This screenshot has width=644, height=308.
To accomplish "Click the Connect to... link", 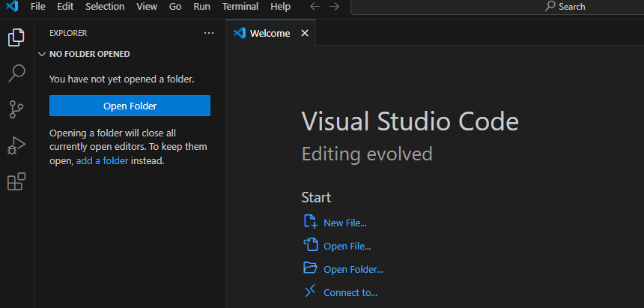I will pyautogui.click(x=350, y=292).
